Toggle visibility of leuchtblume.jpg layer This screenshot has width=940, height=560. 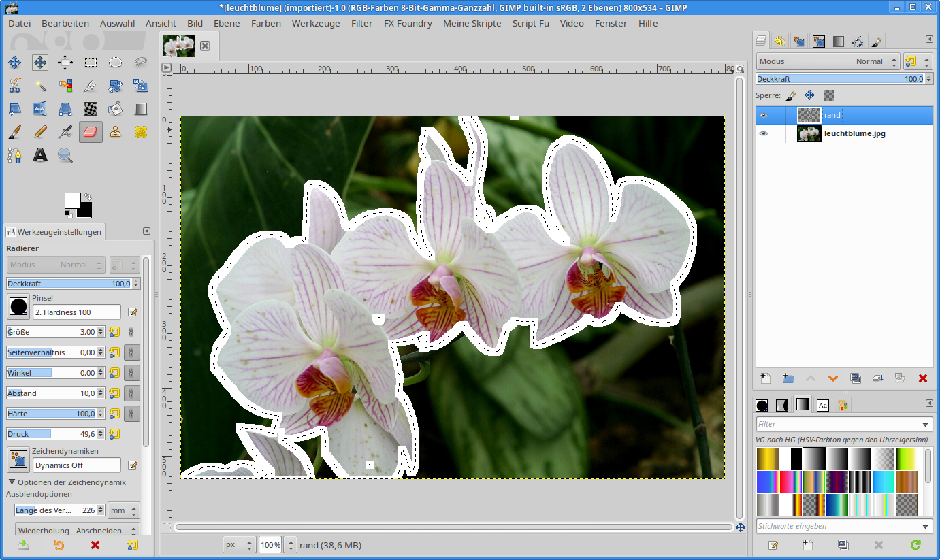click(x=764, y=133)
